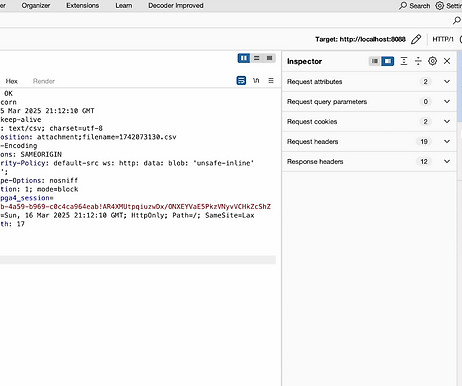Click the Search button in top bar

pos(415,6)
